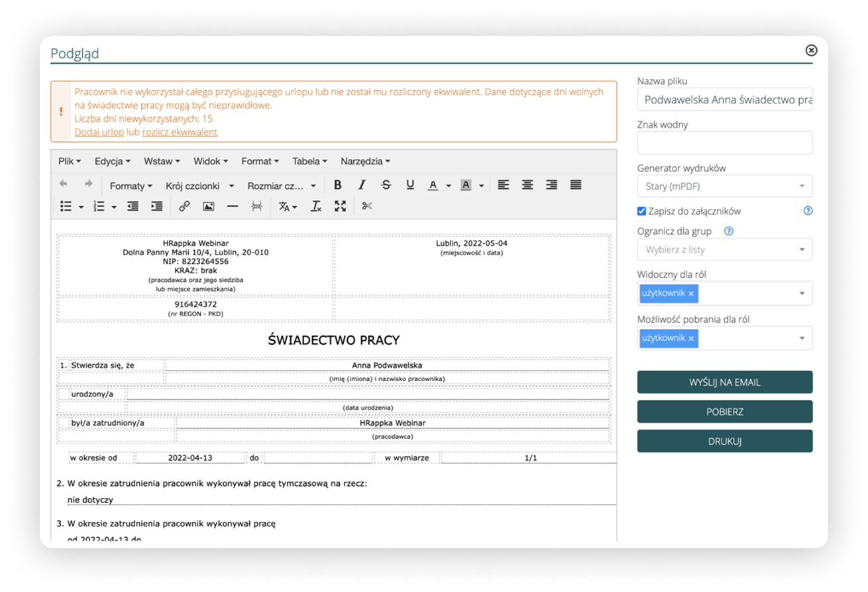Open the Wstaw menu
Viewport: 868px width, 592px height.
tap(162, 161)
